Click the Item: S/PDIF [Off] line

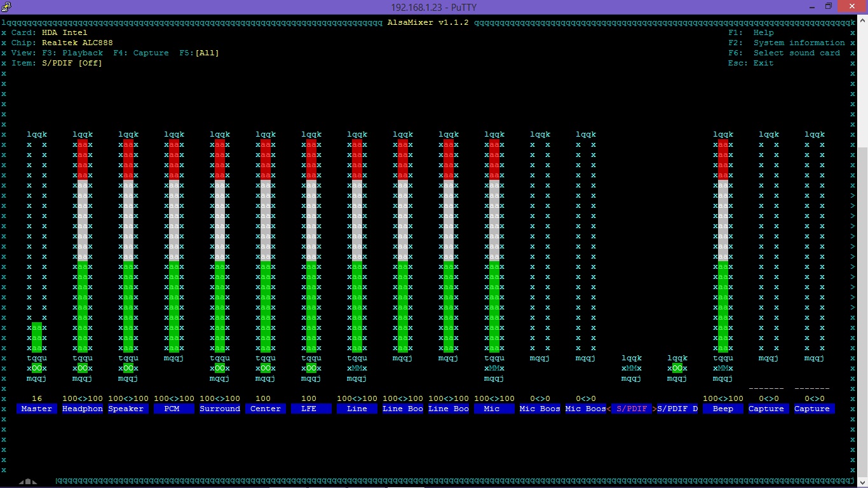[x=57, y=63]
